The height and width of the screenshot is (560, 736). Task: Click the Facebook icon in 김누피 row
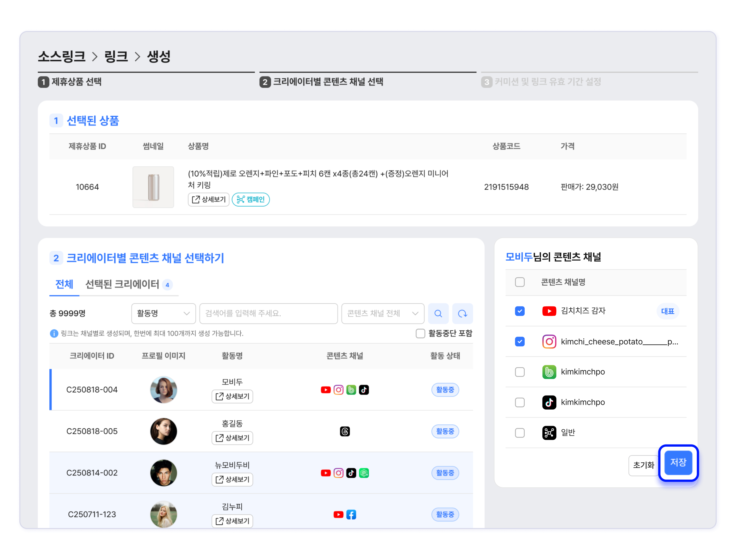(351, 514)
